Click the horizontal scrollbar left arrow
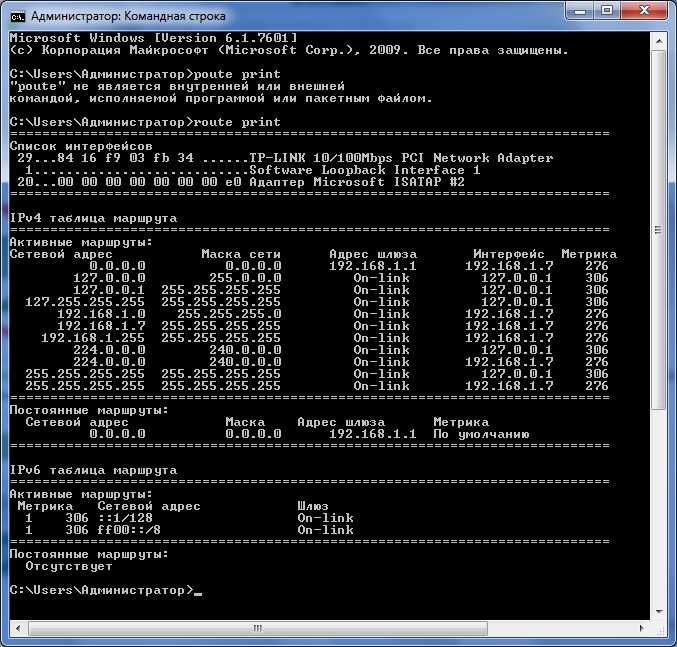The height and width of the screenshot is (647, 677). [18, 628]
